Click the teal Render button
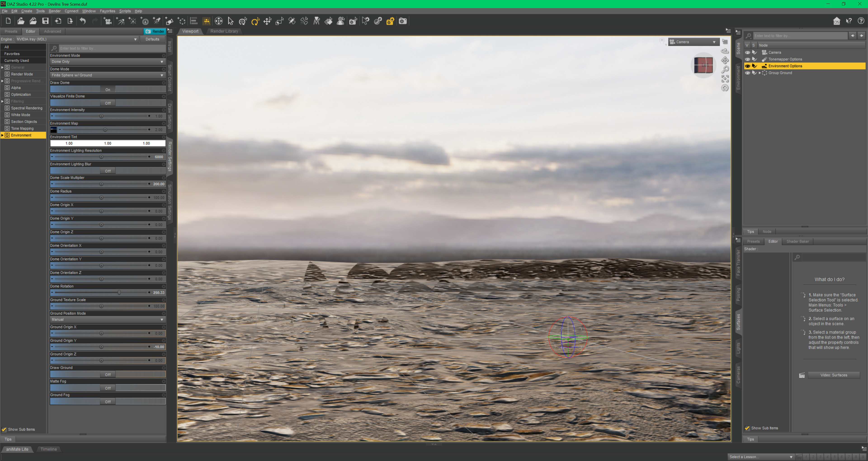The height and width of the screenshot is (461, 868). [155, 31]
